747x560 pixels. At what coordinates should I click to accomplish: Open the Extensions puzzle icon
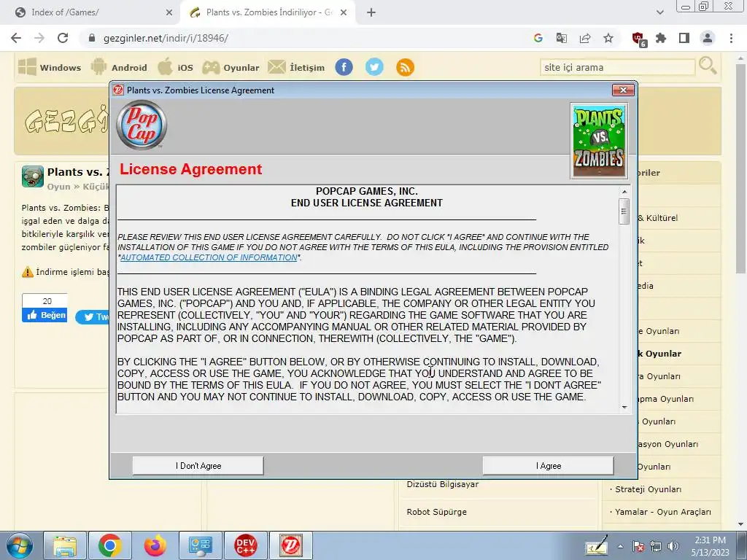click(x=661, y=38)
